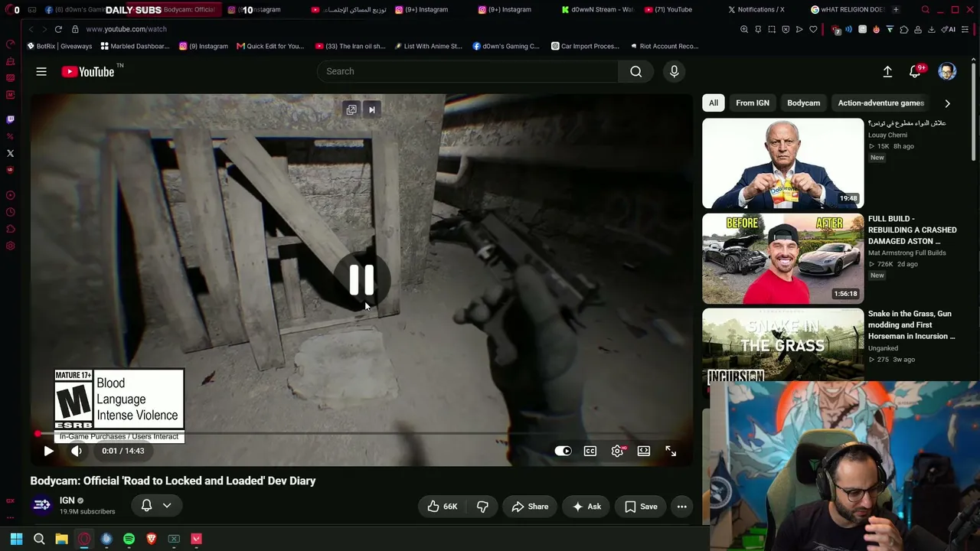Click the YouTube search magnifier button
The width and height of the screenshot is (980, 551).
click(635, 71)
